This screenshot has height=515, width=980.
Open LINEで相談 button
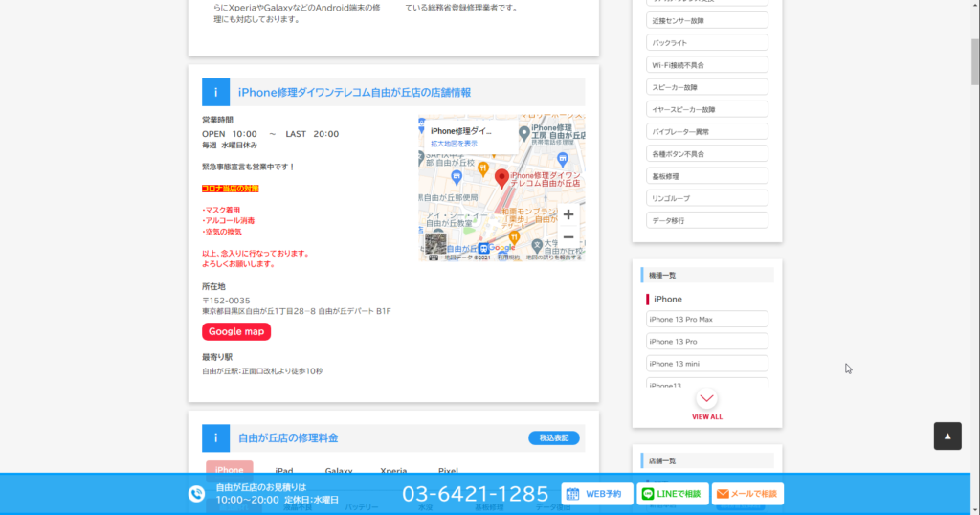pos(673,494)
